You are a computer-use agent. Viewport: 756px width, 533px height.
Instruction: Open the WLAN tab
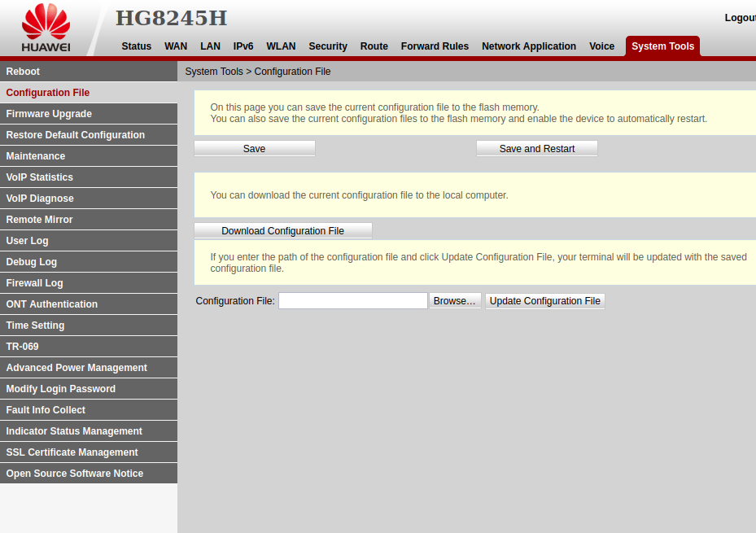281,46
